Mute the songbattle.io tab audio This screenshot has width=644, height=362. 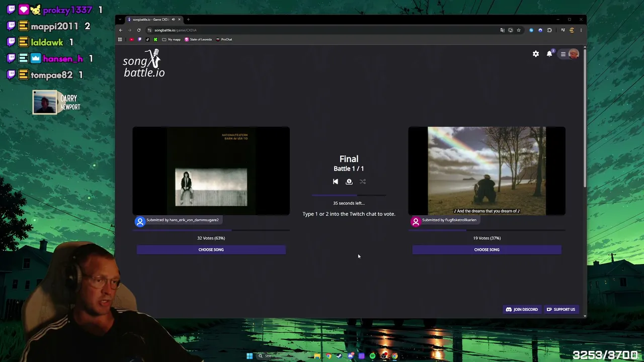click(173, 20)
